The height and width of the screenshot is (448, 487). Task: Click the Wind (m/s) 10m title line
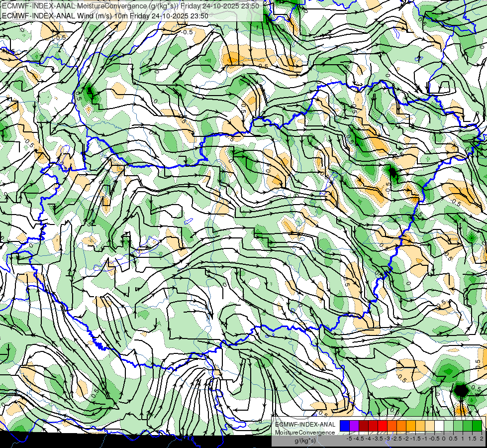[105, 16]
